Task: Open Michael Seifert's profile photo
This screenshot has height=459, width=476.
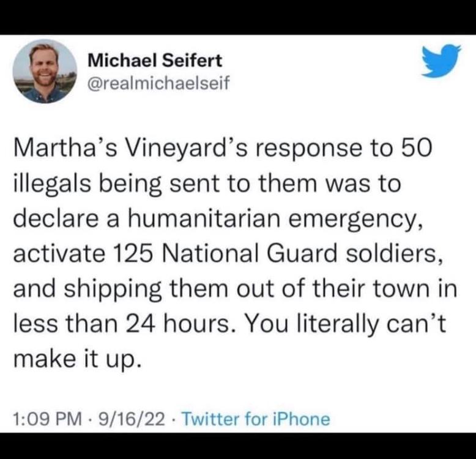Action: (x=45, y=72)
